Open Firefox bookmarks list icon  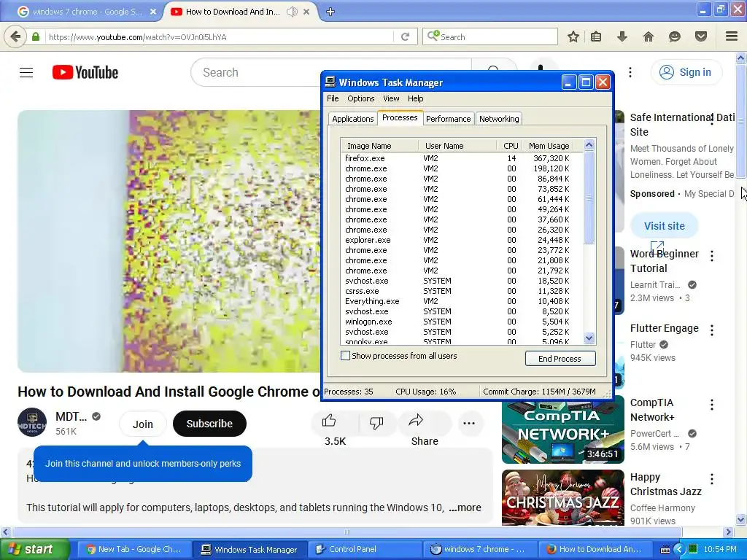[596, 36]
